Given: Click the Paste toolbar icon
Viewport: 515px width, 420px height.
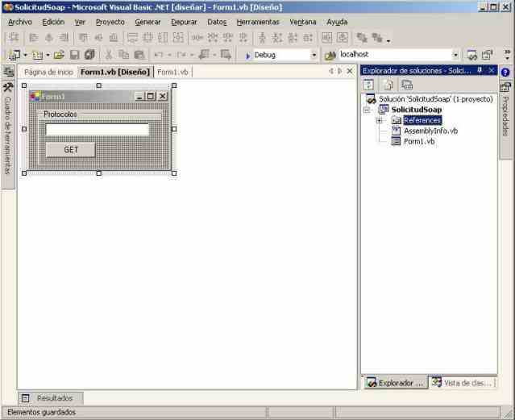Looking at the screenshot, I should [139, 55].
